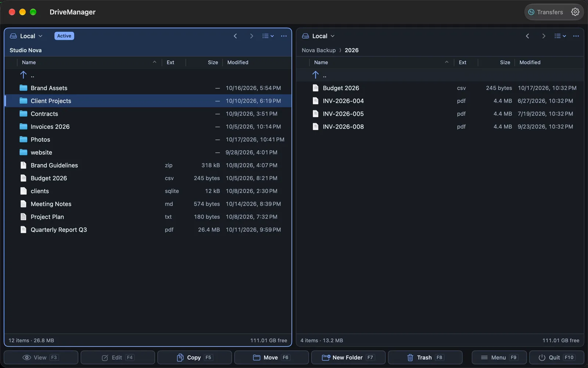This screenshot has width=588, height=368.
Task: Click the Move F6 button
Action: (x=271, y=357)
